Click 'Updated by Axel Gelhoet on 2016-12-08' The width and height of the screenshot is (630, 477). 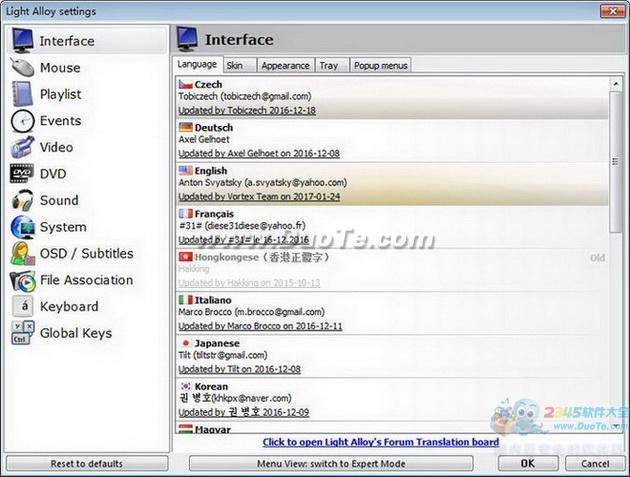tap(259, 153)
